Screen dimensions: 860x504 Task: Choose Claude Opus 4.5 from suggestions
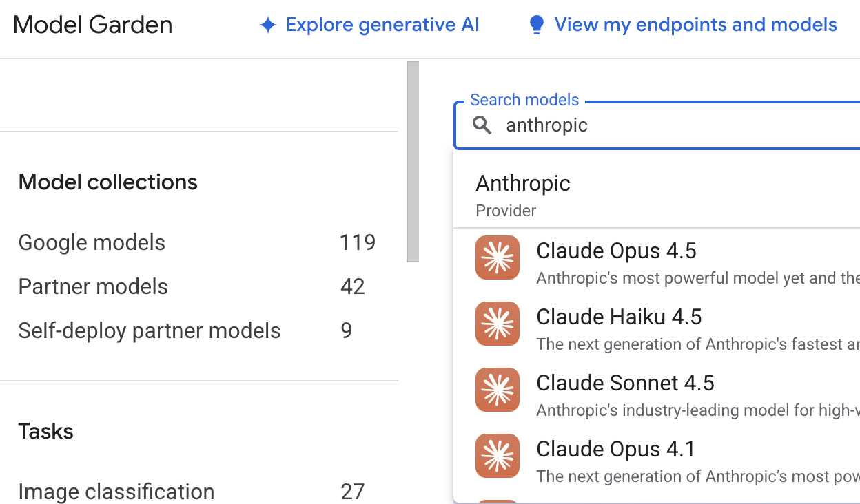pos(616,251)
